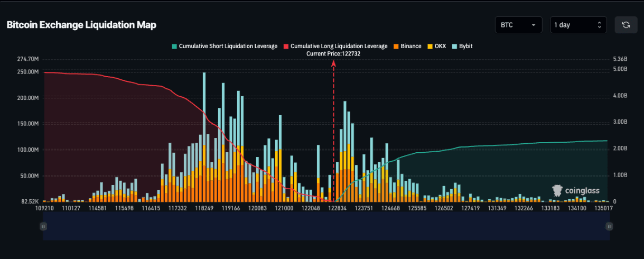Open the 1 day timeframe selector
This screenshot has width=644, height=259.
578,25
